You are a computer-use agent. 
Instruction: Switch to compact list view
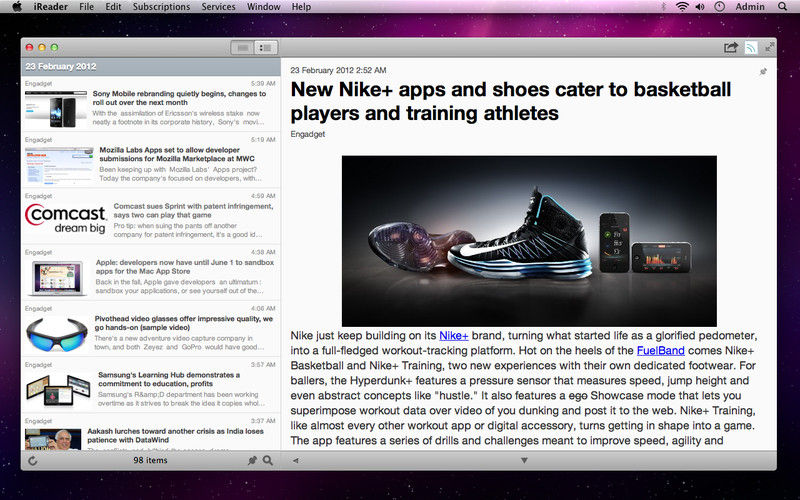pyautogui.click(x=243, y=47)
